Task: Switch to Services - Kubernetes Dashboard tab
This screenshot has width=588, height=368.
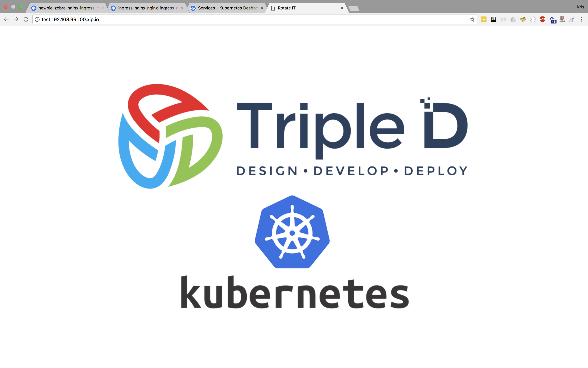Action: (x=226, y=8)
